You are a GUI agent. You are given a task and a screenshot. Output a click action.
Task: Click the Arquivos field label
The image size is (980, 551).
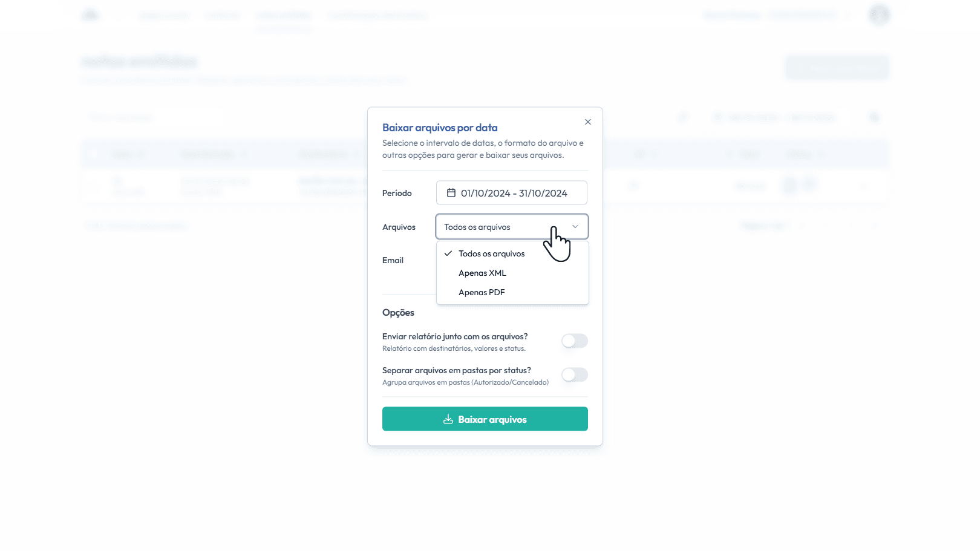click(399, 227)
